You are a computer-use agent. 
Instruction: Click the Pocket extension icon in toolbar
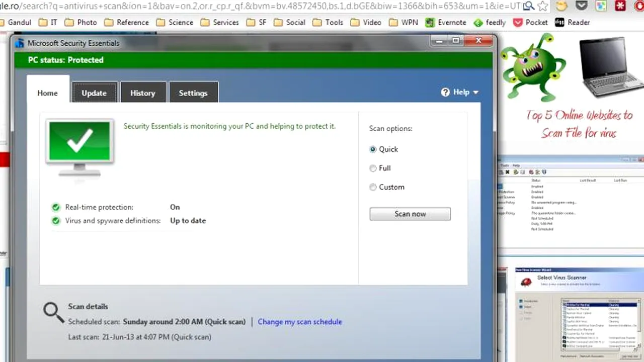581,6
